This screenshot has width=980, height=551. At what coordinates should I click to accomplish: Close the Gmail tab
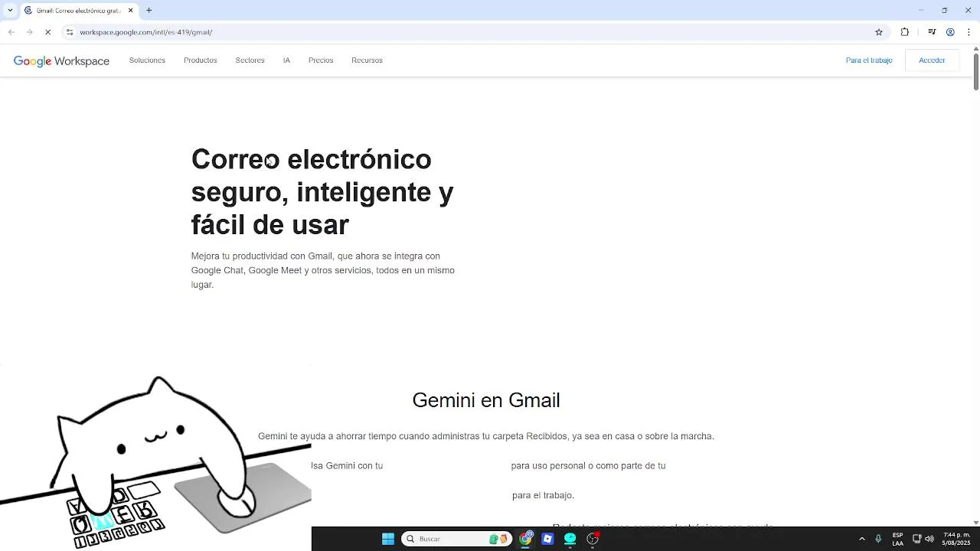[130, 11]
